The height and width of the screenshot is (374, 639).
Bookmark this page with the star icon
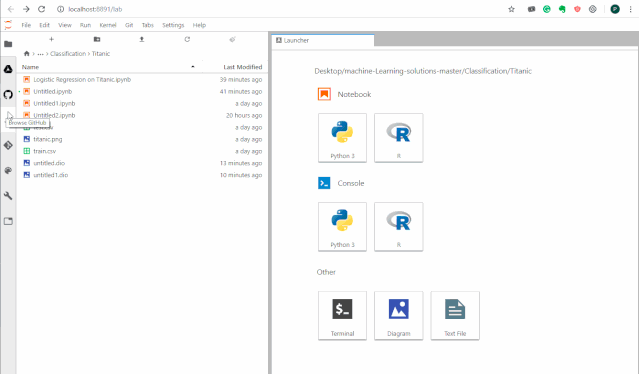coord(511,9)
